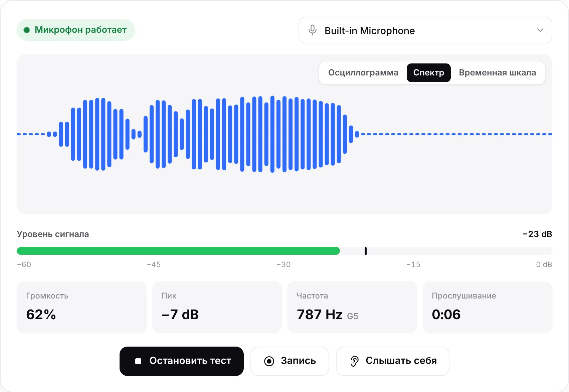Start recording with the Запись button
The image size is (569, 392).
(x=290, y=361)
